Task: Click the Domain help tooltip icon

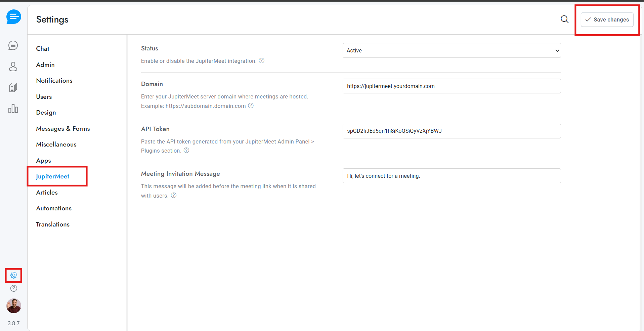Action: (x=251, y=106)
